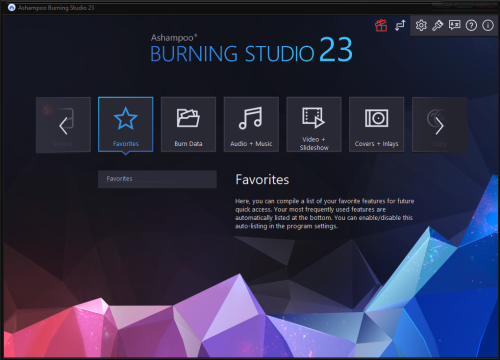Viewport: 500px width, 360px height.
Task: Click the info circle icon
Action: click(488, 25)
